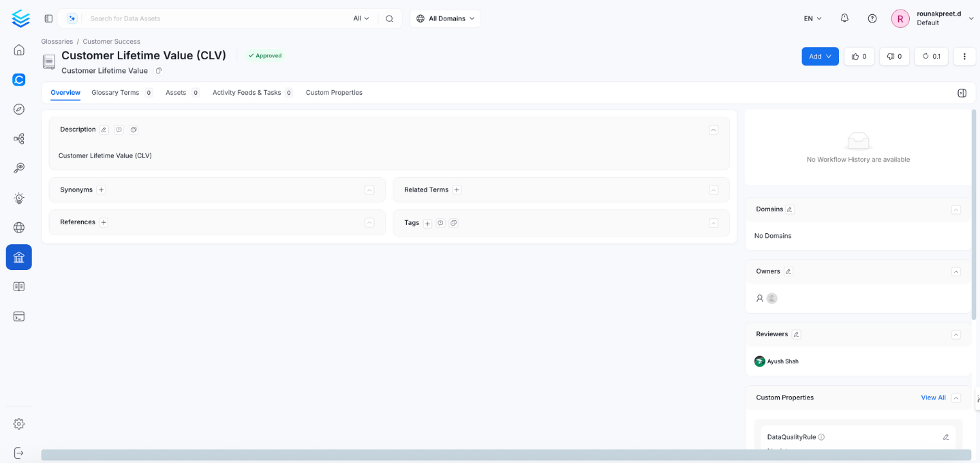
Task: Toggle the sidebar collapse icon near search
Action: tap(48, 18)
